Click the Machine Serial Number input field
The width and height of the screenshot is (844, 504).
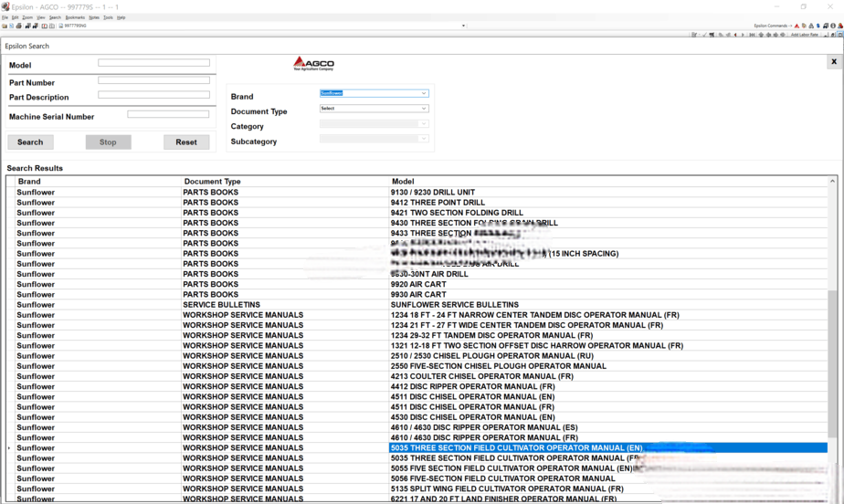pyautogui.click(x=168, y=114)
